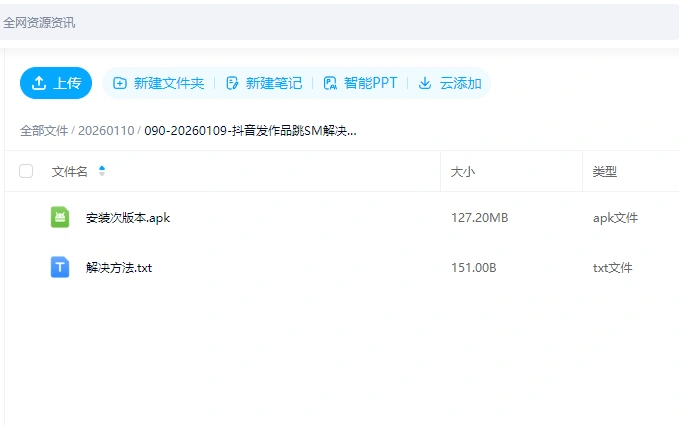The height and width of the screenshot is (426, 679).
Task: Tick the select-all checkbox in the header
Action: click(26, 171)
